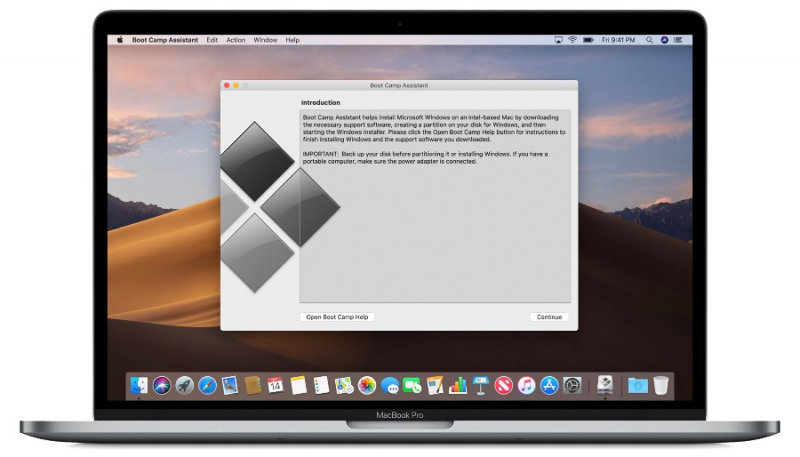The height and width of the screenshot is (457, 800).
Task: Launch Finder from the dock
Action: [139, 385]
